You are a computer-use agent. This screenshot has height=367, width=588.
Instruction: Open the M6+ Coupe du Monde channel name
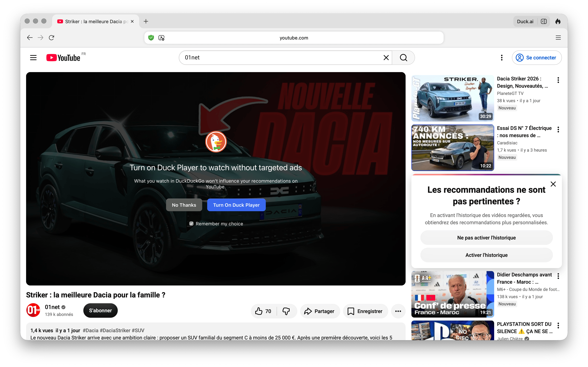[x=528, y=290]
